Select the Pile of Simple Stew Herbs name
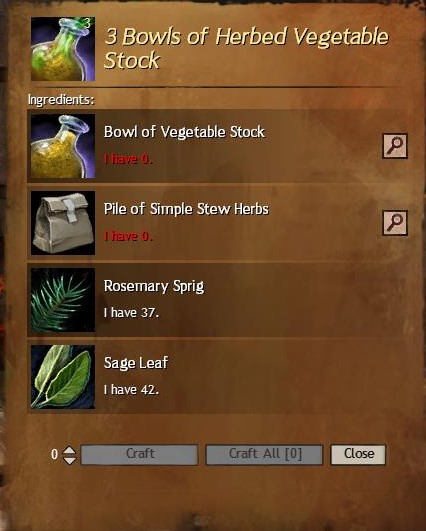 point(186,209)
